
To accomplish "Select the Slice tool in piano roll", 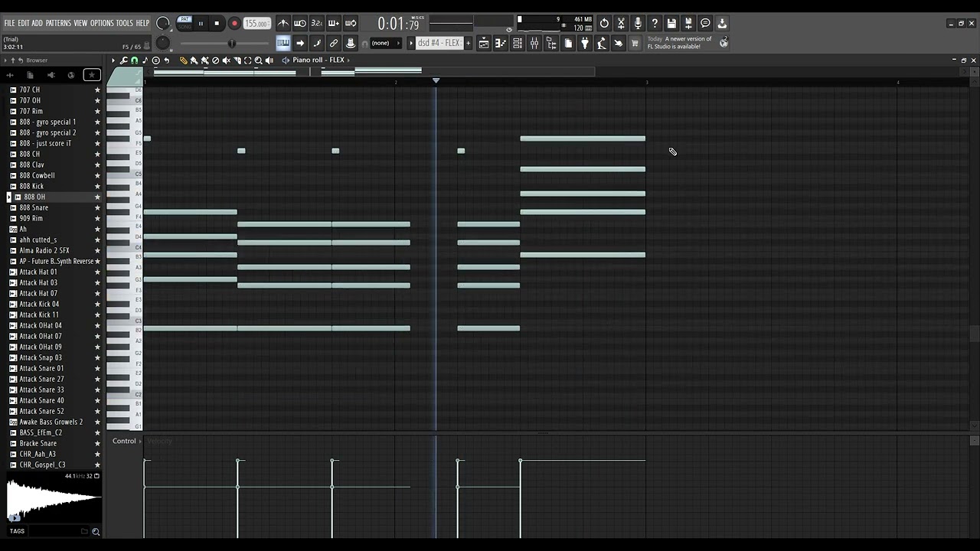I will pos(237,60).
